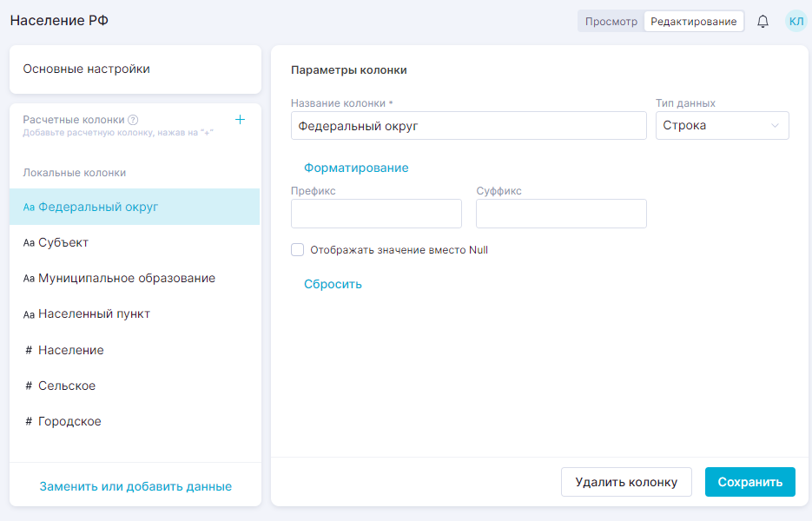The image size is (812, 521).
Task: Open the КЛ user avatar
Action: [795, 22]
